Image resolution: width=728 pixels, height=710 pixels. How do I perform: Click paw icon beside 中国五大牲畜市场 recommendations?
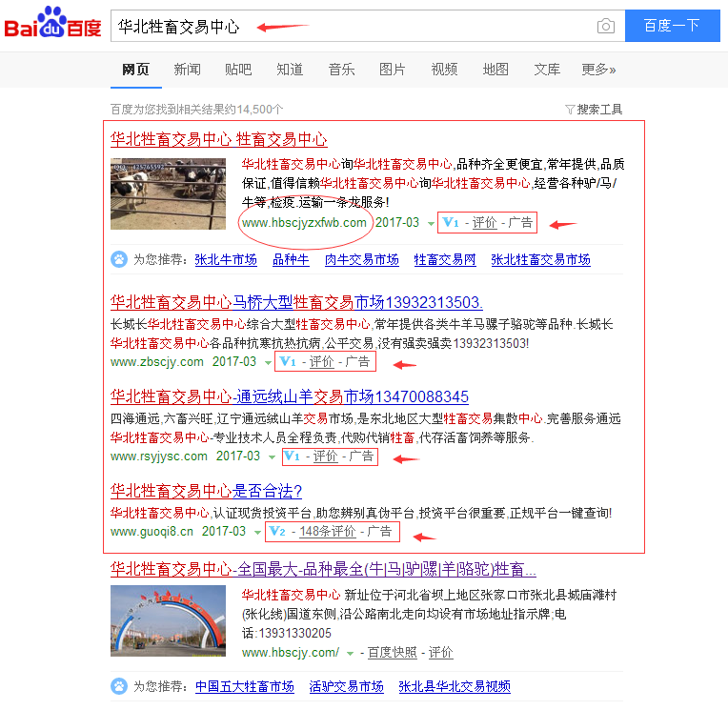(119, 686)
